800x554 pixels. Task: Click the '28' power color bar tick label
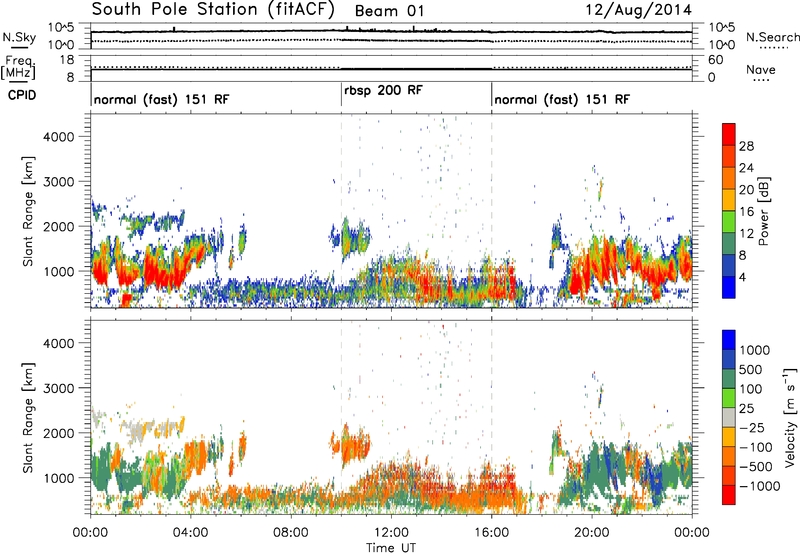(746, 146)
